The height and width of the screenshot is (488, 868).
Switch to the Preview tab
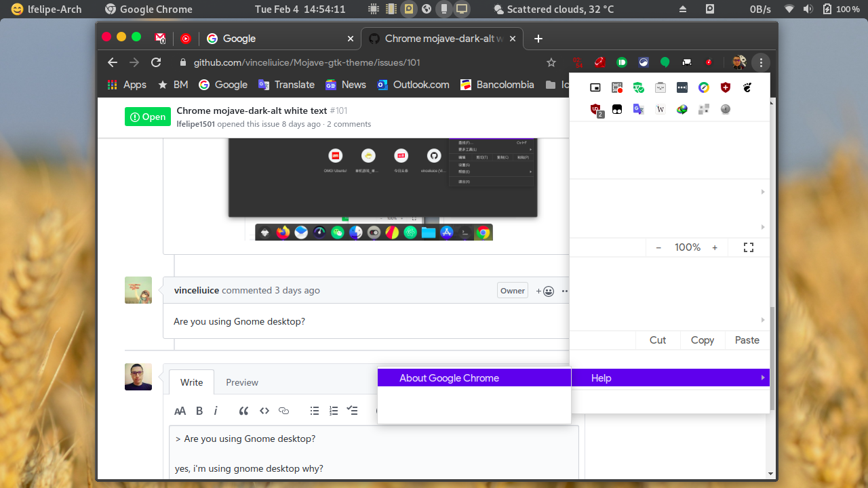(x=241, y=382)
